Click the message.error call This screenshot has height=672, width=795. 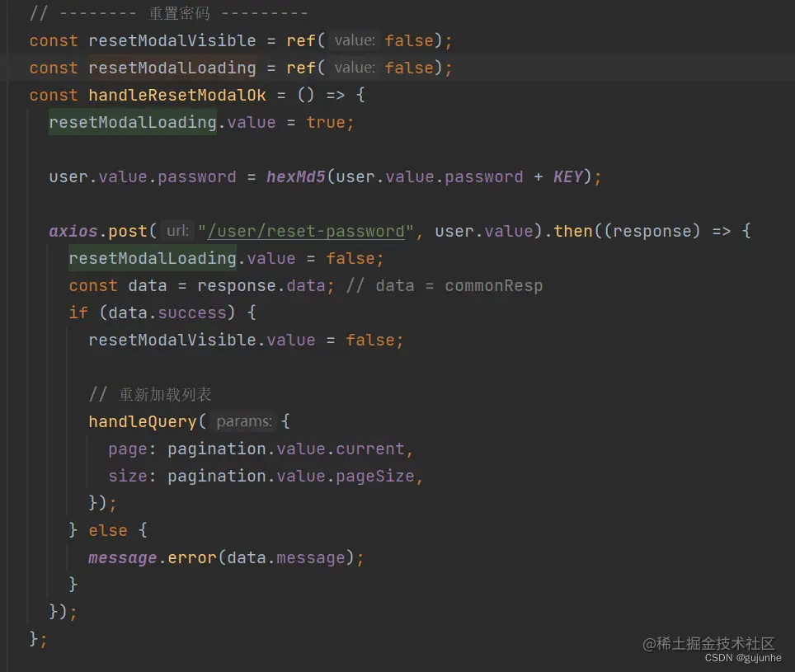click(152, 557)
